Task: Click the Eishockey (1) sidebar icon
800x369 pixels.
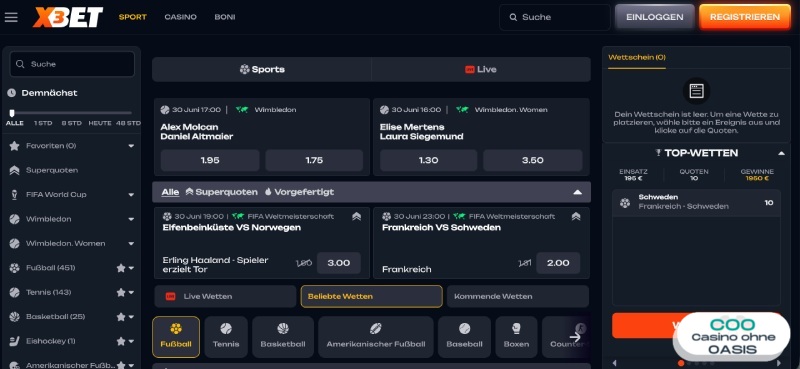Action: tap(14, 341)
